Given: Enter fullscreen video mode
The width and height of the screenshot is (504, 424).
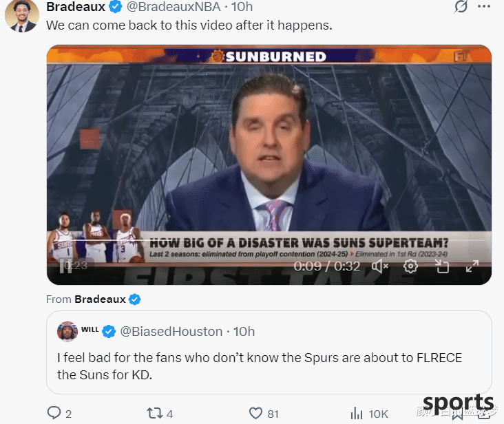Looking at the screenshot, I should (472, 266).
